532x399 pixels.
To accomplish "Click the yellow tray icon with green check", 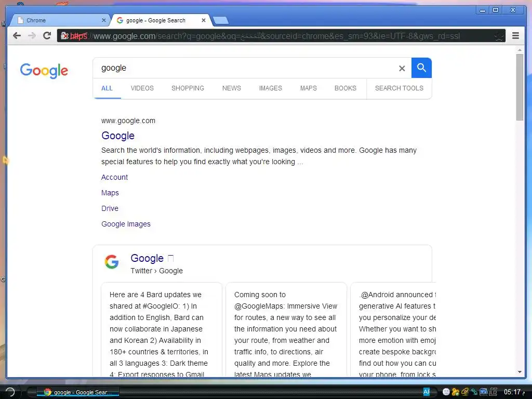I will 455,392.
